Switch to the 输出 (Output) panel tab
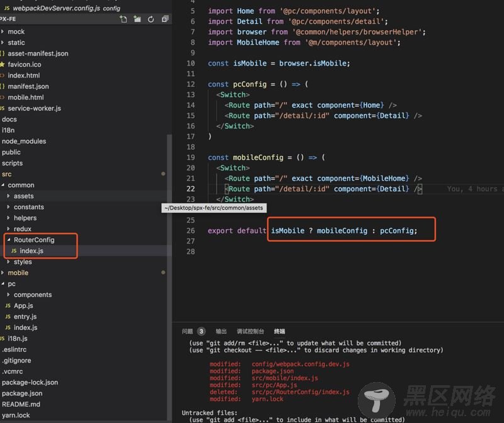Viewport: 504px width, 423px height. (221, 331)
